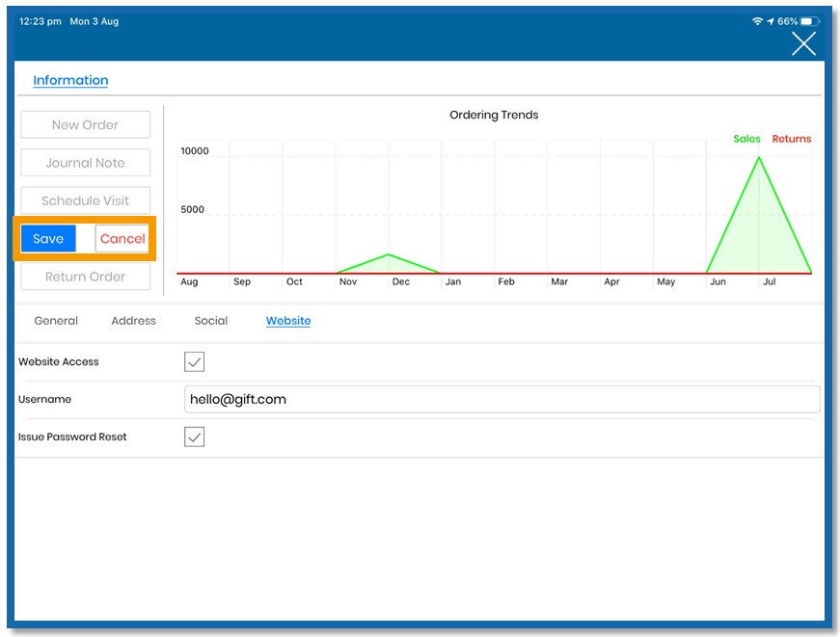Click the red Returns legend label
The width and height of the screenshot is (840, 637).
[x=791, y=139]
